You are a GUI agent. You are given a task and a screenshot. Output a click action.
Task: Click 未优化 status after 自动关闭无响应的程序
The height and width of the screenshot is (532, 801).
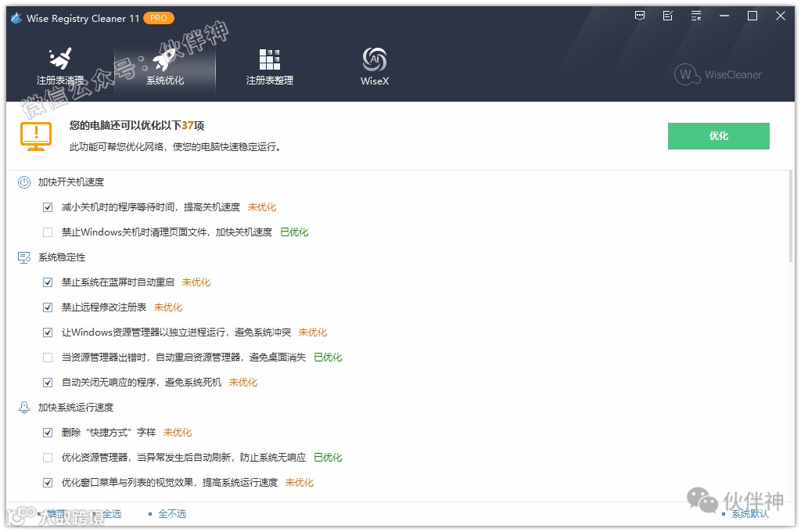click(243, 383)
